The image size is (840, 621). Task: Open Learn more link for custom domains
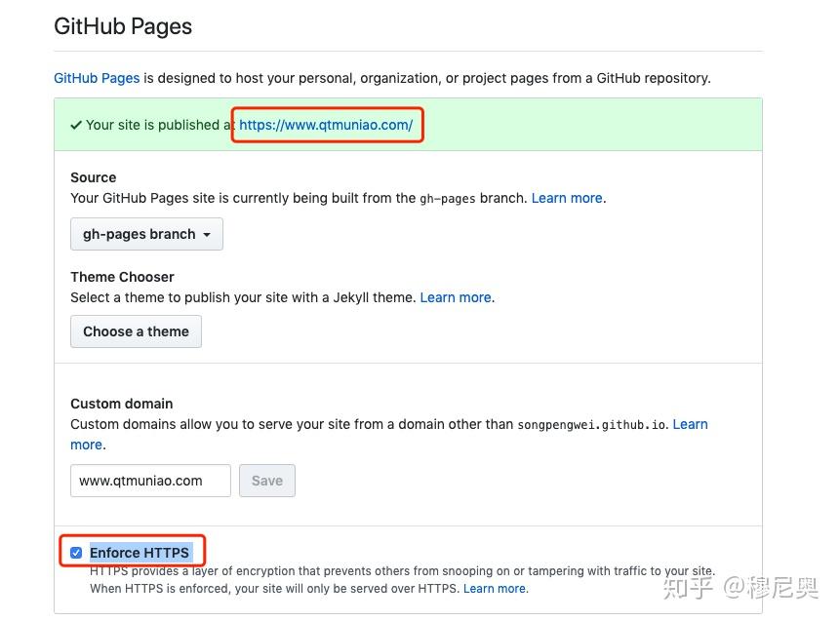point(690,424)
